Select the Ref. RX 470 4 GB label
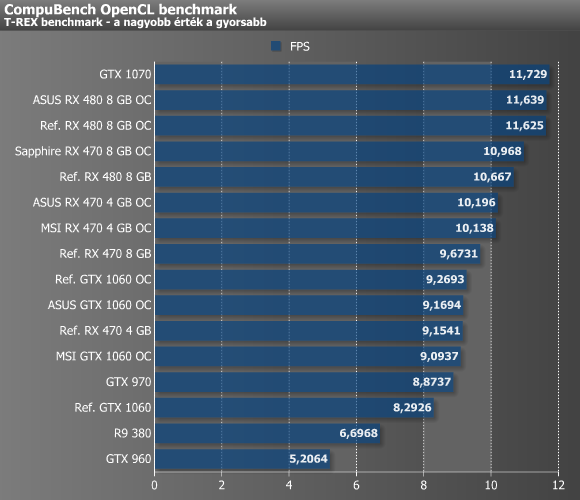The width and height of the screenshot is (580, 500). tap(105, 331)
